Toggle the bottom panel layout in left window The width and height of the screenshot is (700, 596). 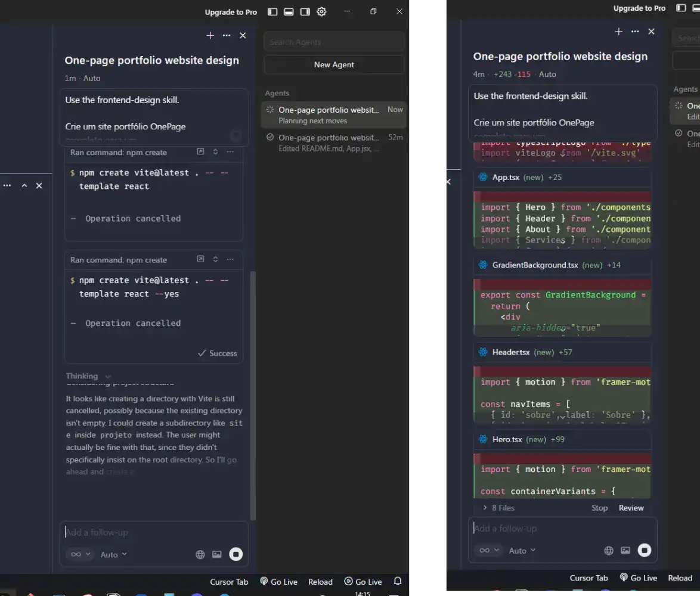(x=289, y=11)
